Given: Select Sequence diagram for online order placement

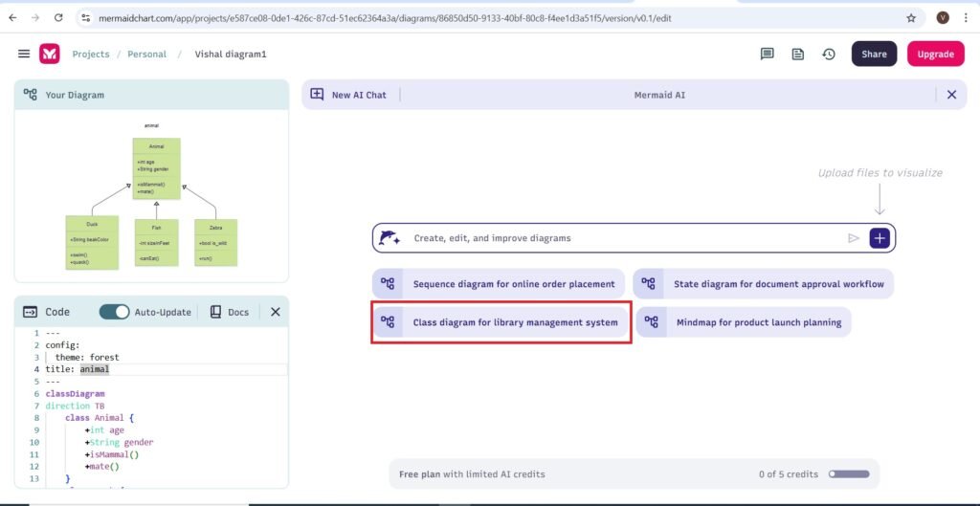Looking at the screenshot, I should click(499, 284).
